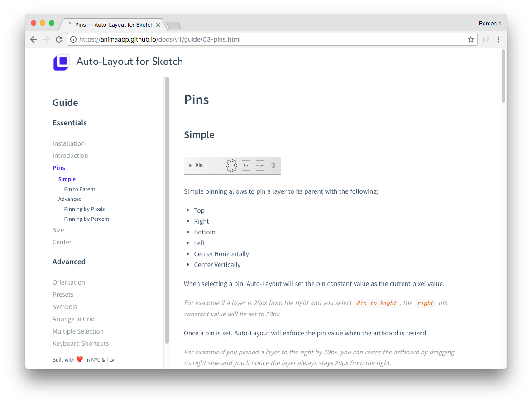Select the pin-to-edges icon in Pin widget
This screenshot has width=532, height=405.
[x=232, y=165]
